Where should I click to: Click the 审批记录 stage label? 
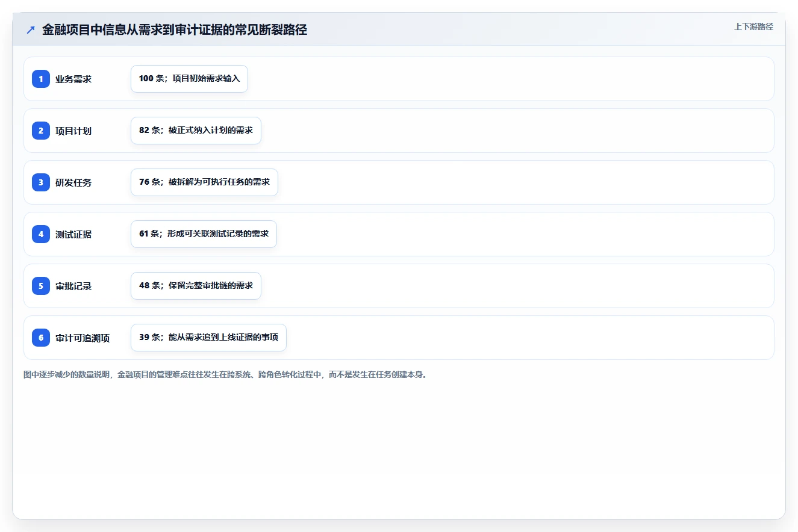73,286
